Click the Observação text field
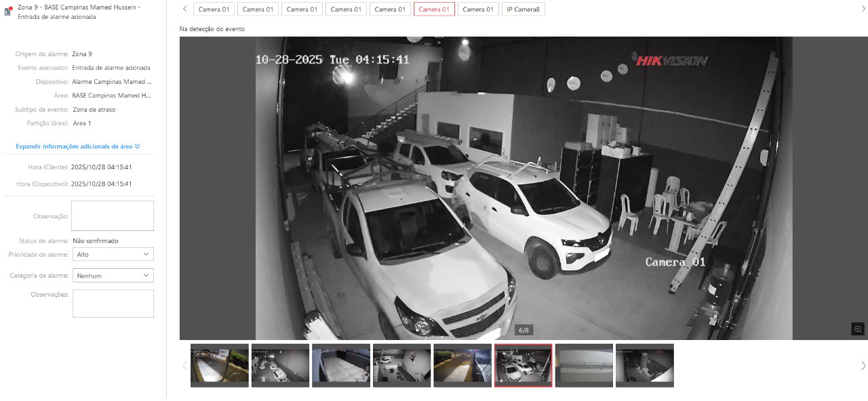868x401 pixels. click(113, 215)
